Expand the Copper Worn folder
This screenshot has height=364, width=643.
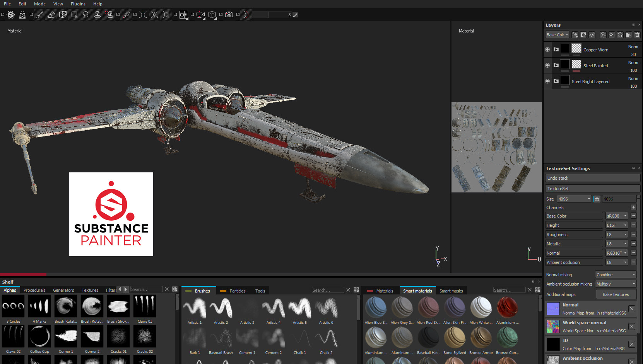tap(556, 49)
